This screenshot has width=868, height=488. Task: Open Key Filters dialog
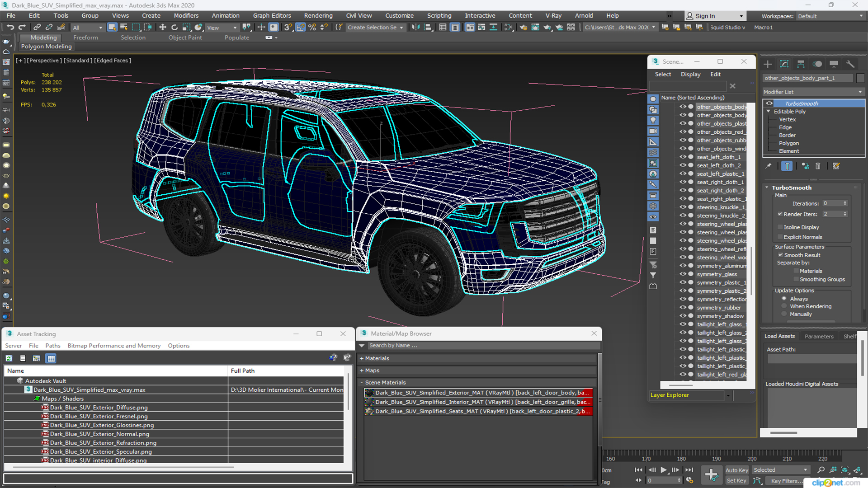pos(787,481)
